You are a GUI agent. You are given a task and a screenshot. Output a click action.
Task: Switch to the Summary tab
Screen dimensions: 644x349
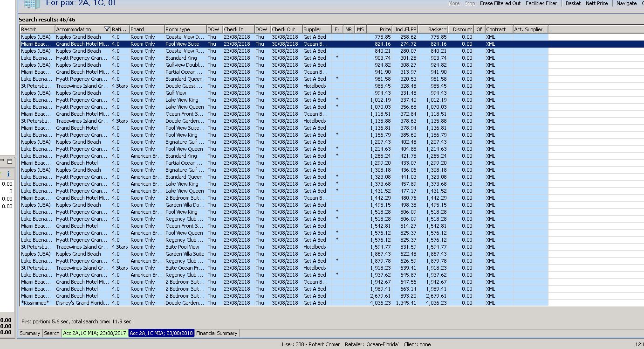[x=30, y=333]
